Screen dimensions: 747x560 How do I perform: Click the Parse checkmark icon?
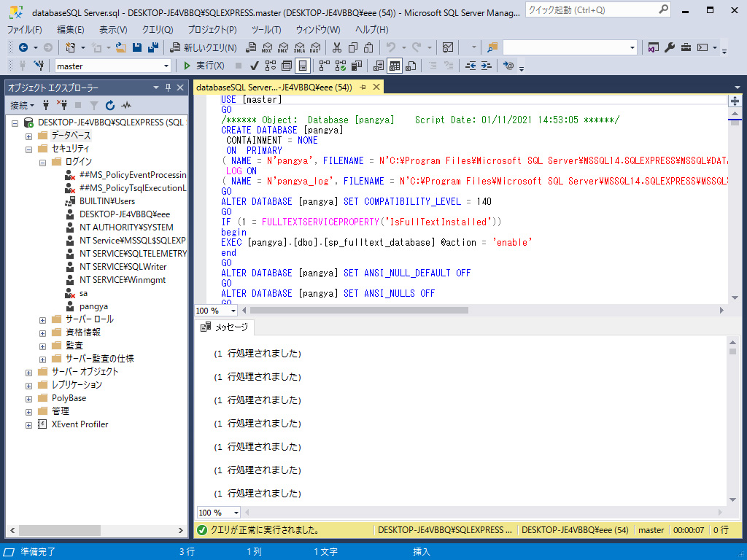255,66
